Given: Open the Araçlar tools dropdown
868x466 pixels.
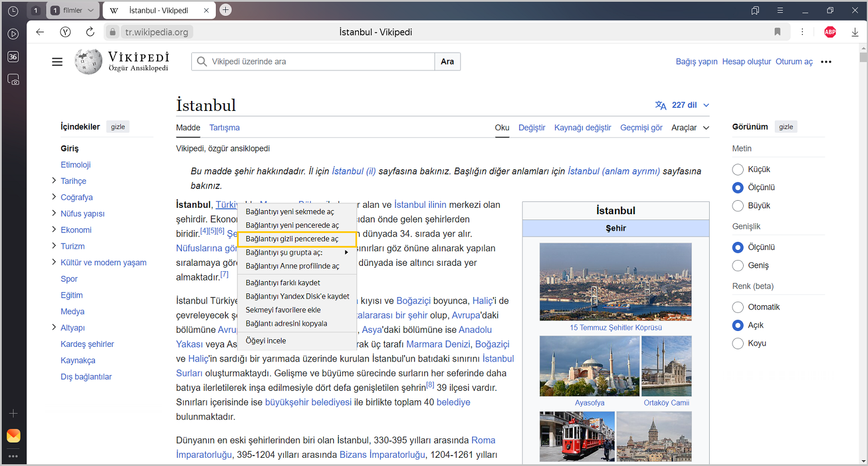Looking at the screenshot, I should pyautogui.click(x=690, y=128).
